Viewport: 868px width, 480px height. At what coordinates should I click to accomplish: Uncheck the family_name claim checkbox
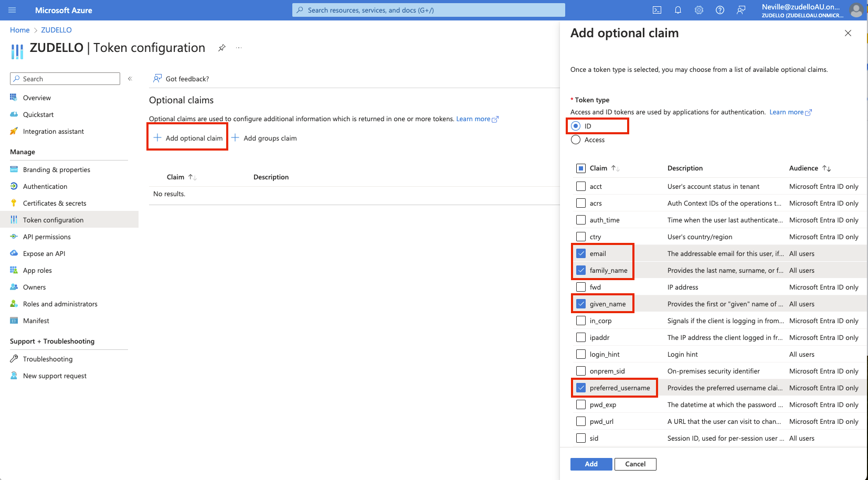pos(581,270)
